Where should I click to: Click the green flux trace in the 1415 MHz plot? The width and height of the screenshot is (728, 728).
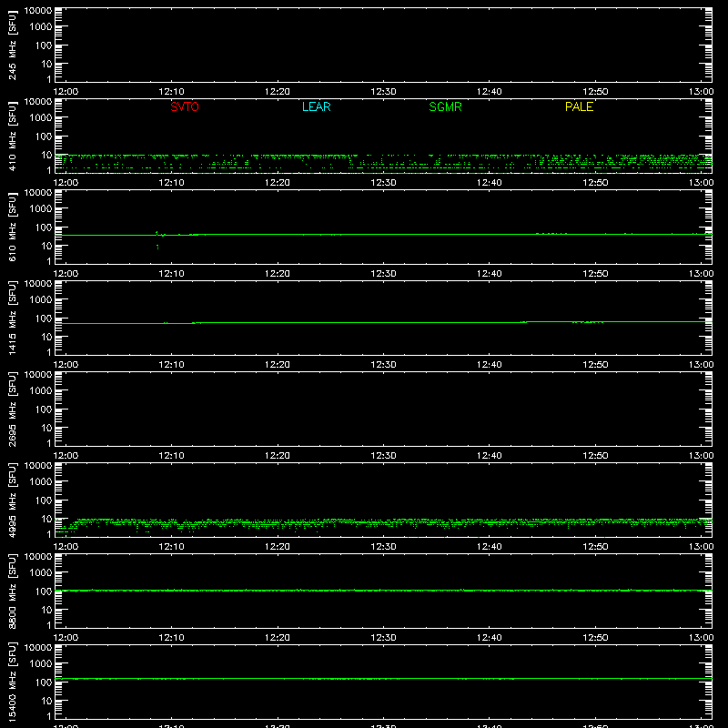point(383,323)
